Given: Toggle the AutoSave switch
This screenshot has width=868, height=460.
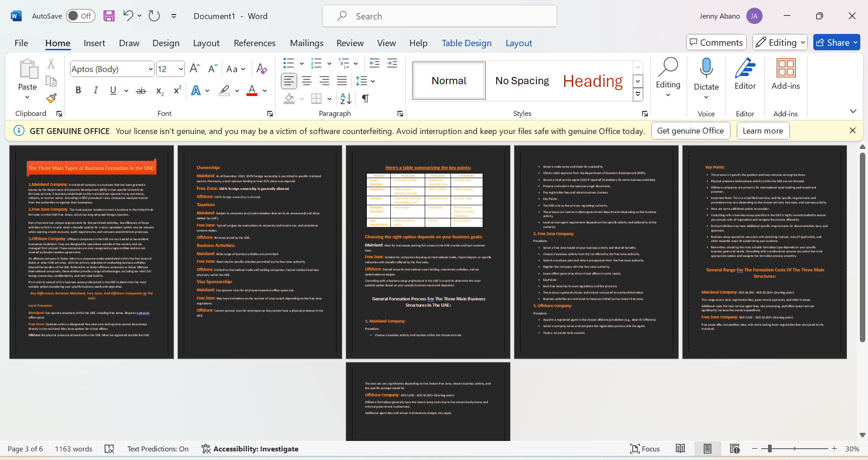Looking at the screenshot, I should point(81,16).
